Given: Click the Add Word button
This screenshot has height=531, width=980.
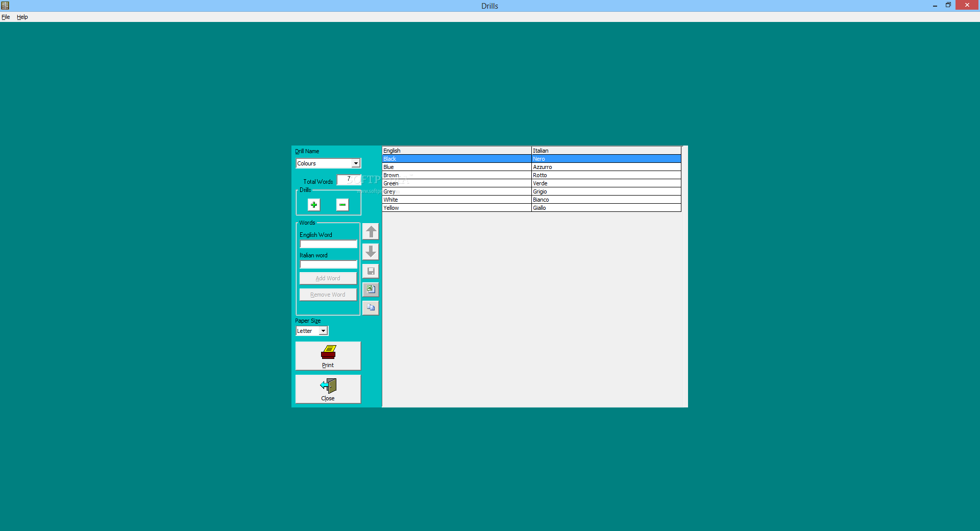Looking at the screenshot, I should point(328,278).
